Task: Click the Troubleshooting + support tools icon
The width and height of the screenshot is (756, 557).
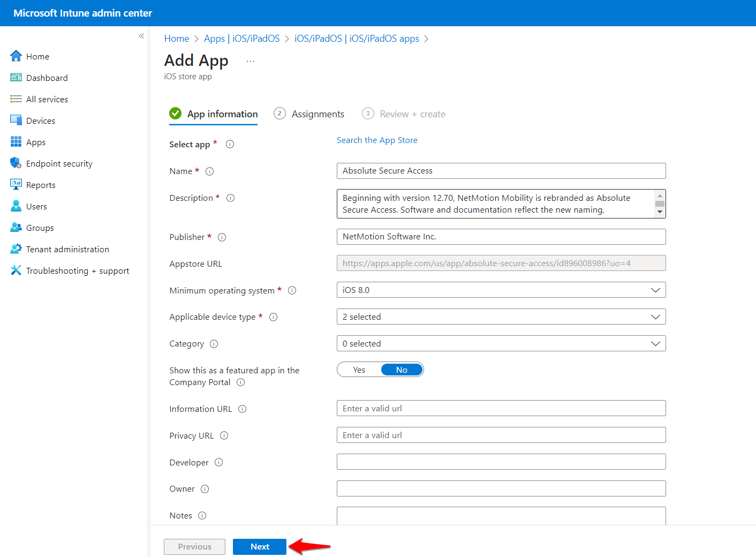Action: tap(16, 270)
